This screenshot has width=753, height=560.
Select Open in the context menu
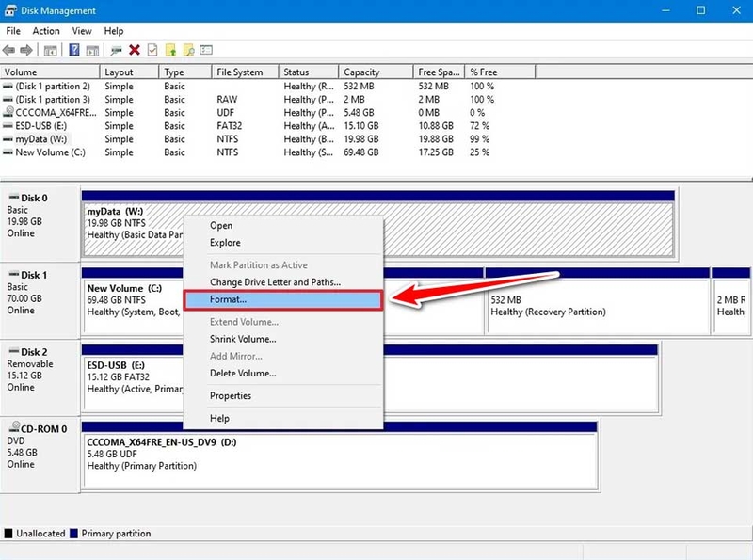click(x=283, y=225)
